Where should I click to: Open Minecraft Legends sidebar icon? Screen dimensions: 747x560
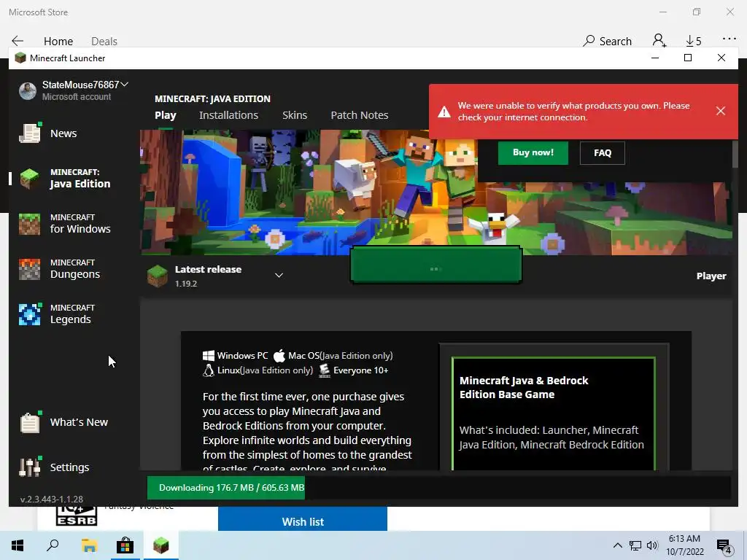(x=29, y=314)
